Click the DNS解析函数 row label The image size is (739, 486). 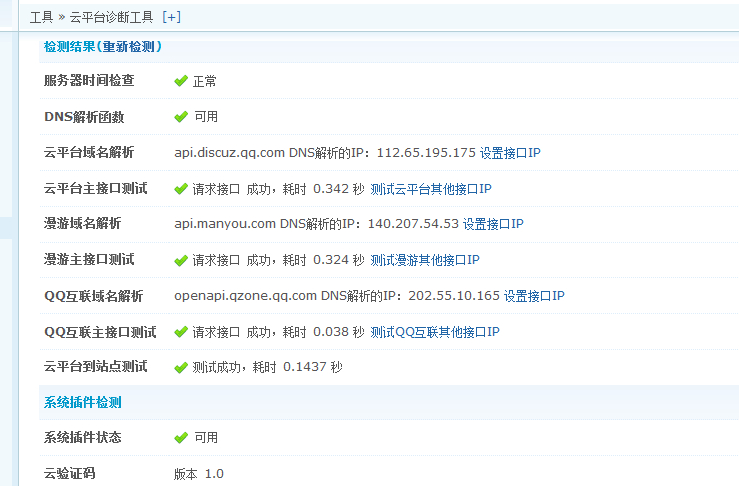[x=84, y=116]
